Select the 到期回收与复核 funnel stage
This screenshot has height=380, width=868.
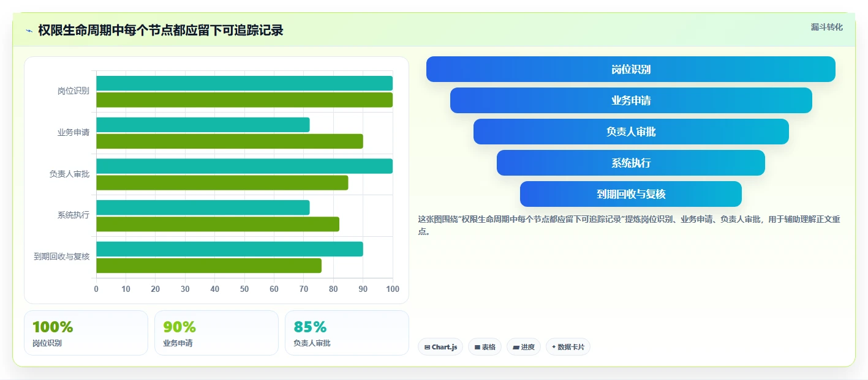pyautogui.click(x=630, y=194)
